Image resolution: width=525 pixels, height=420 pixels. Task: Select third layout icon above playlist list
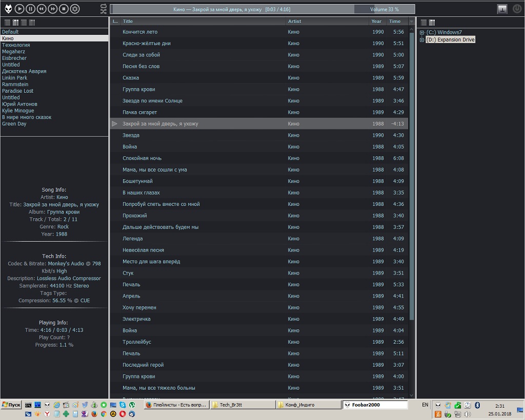click(x=24, y=23)
